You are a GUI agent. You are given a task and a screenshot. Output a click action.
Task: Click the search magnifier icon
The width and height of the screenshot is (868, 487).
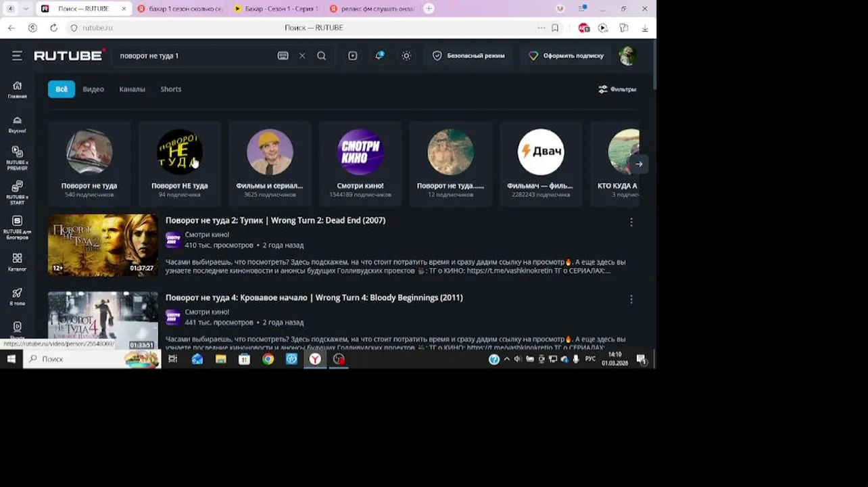tap(322, 56)
